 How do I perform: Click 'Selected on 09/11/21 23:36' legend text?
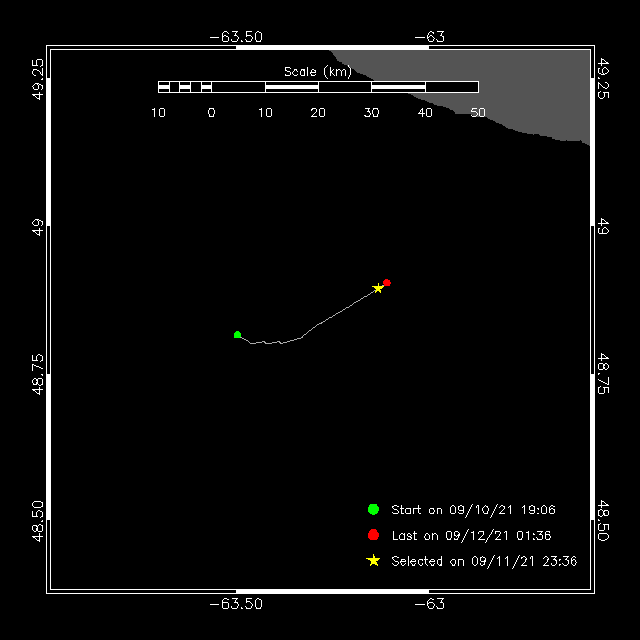pyautogui.click(x=484, y=561)
